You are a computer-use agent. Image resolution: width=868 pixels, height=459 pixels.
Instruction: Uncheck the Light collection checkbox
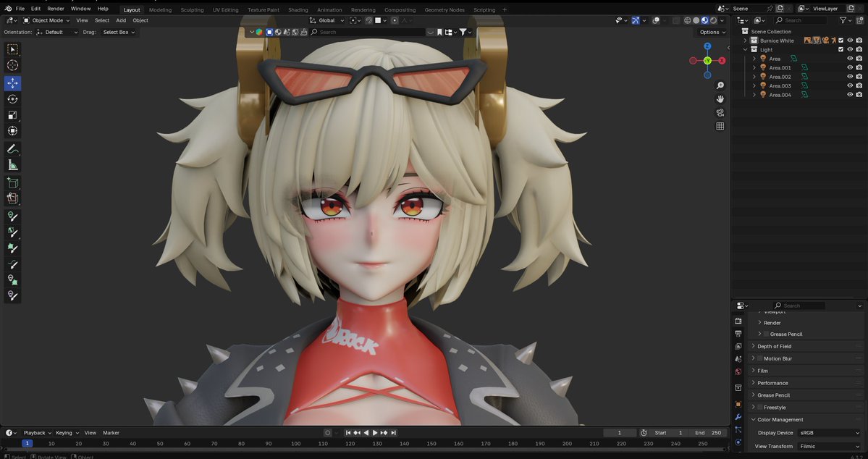[x=841, y=49]
